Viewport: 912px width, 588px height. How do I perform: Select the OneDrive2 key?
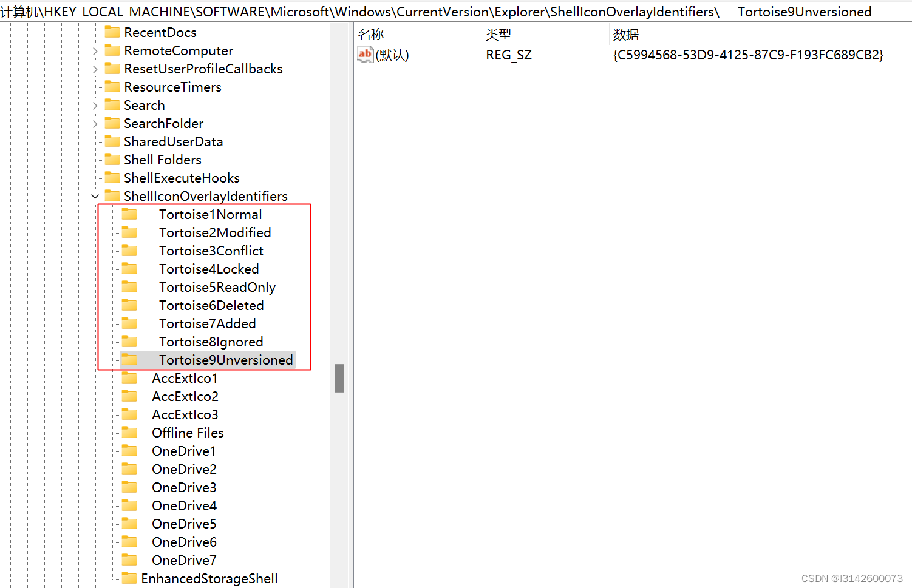point(184,469)
